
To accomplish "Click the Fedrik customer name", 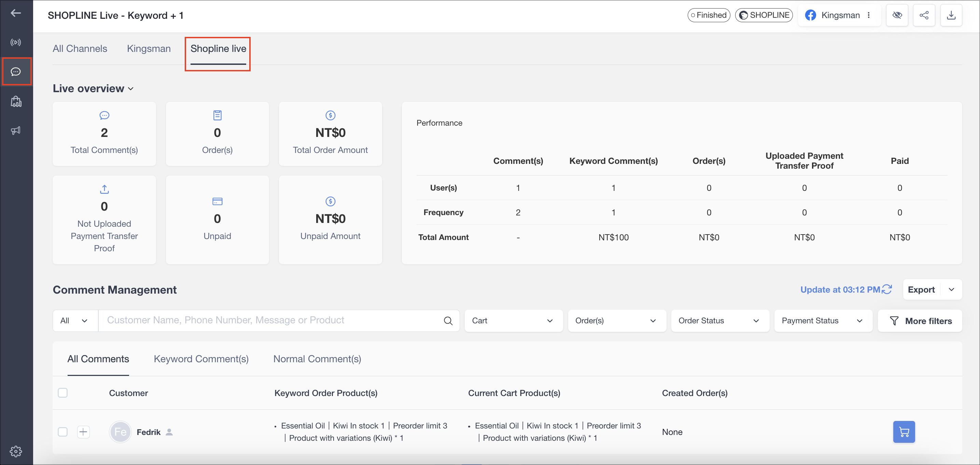I will point(149,432).
